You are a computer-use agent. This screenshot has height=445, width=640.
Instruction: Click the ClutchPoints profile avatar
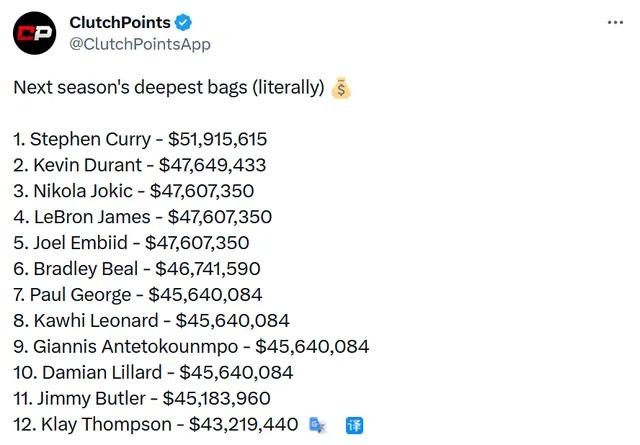click(x=35, y=34)
